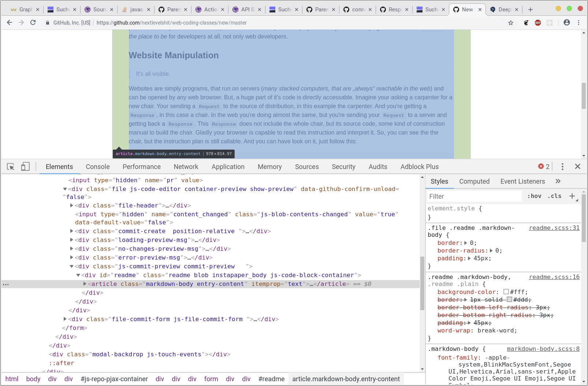The height and width of the screenshot is (386, 588).
Task: Open DevTools customize menu (three dots)
Action: tap(562, 166)
